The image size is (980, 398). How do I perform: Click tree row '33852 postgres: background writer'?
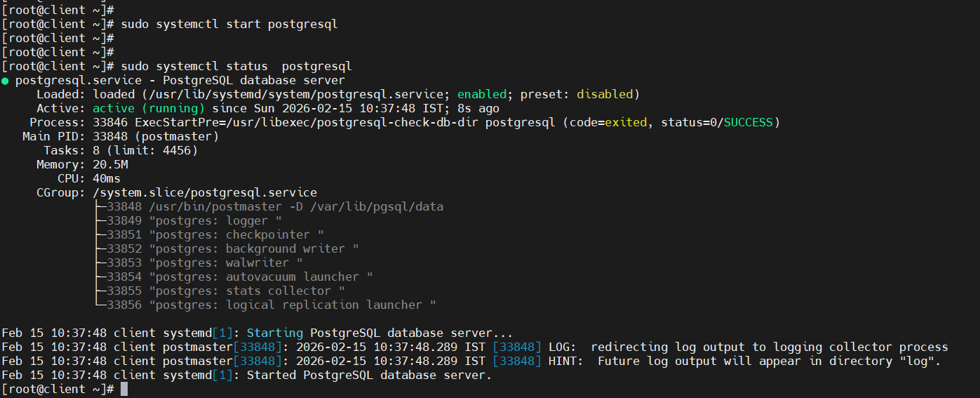pyautogui.click(x=232, y=248)
